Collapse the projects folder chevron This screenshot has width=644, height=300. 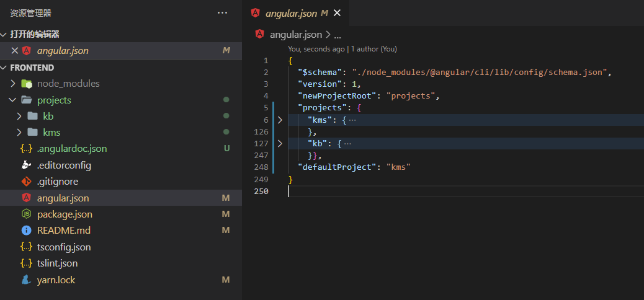click(13, 100)
